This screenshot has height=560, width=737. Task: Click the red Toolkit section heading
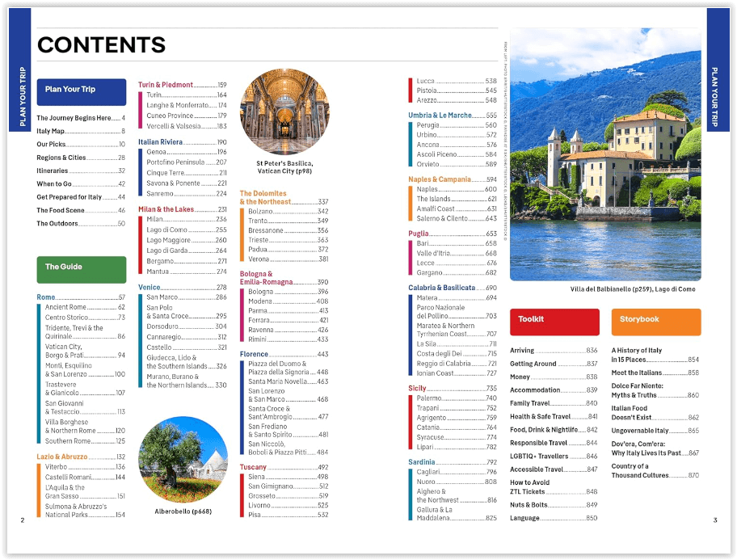[554, 320]
